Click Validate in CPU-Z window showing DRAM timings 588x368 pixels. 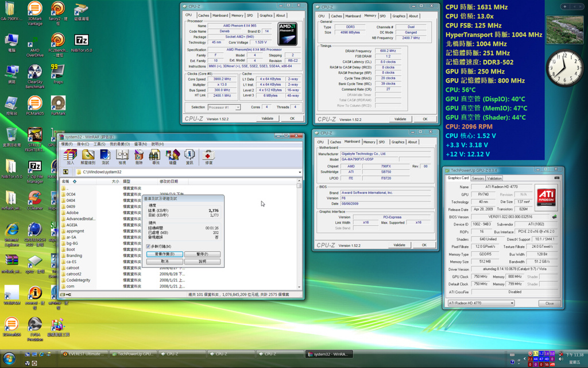[400, 119]
